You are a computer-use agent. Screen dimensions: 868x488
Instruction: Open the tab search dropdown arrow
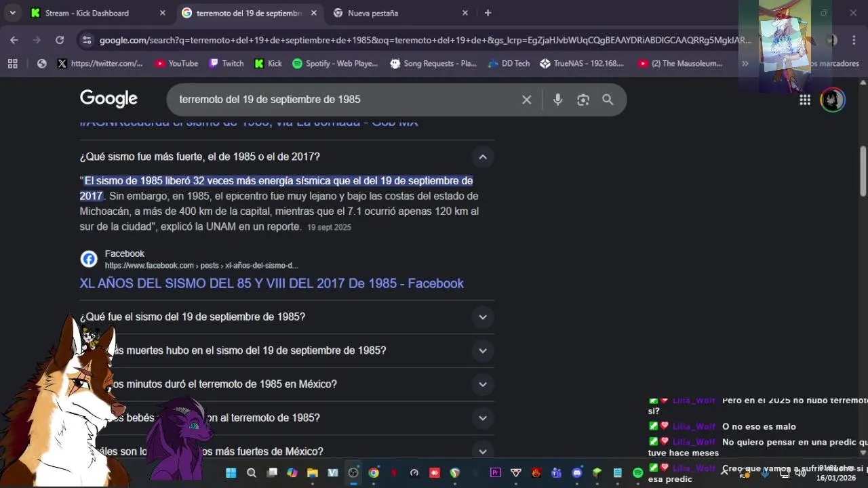12,13
